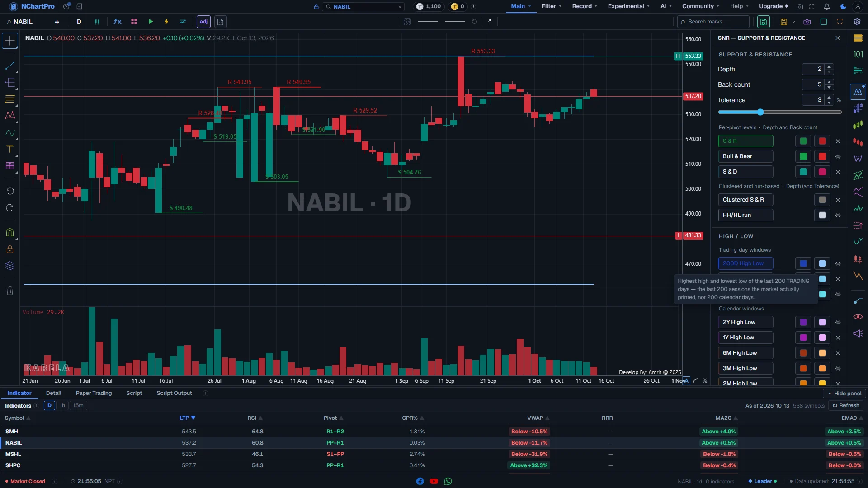Open the Facebook link icon
868x488 pixels.
pos(420,481)
